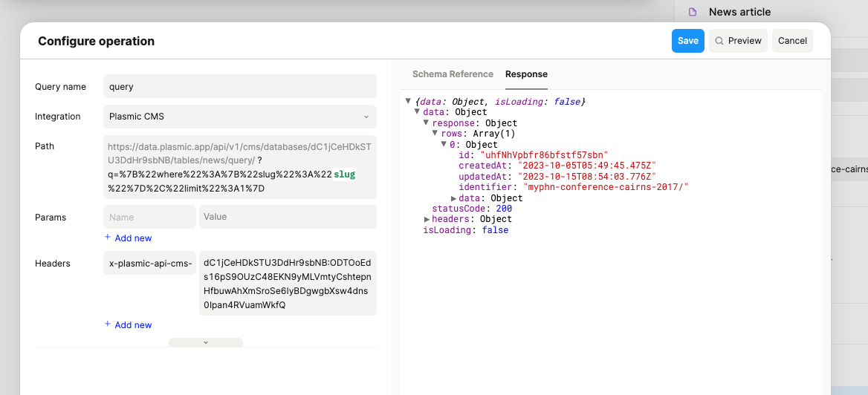The width and height of the screenshot is (868, 395).
Task: Click the Save button
Action: tap(687, 41)
